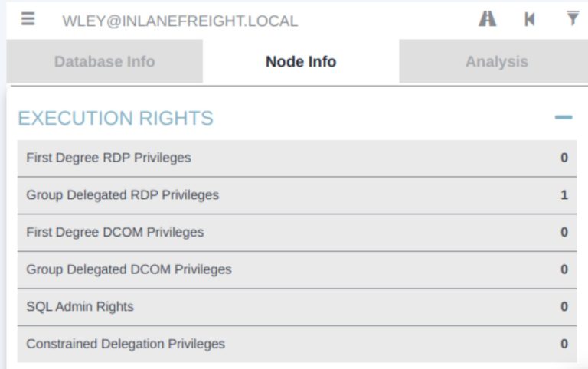This screenshot has width=588, height=369.
Task: Open Group Delegated RDP Privileges entry
Action: pyautogui.click(x=122, y=195)
